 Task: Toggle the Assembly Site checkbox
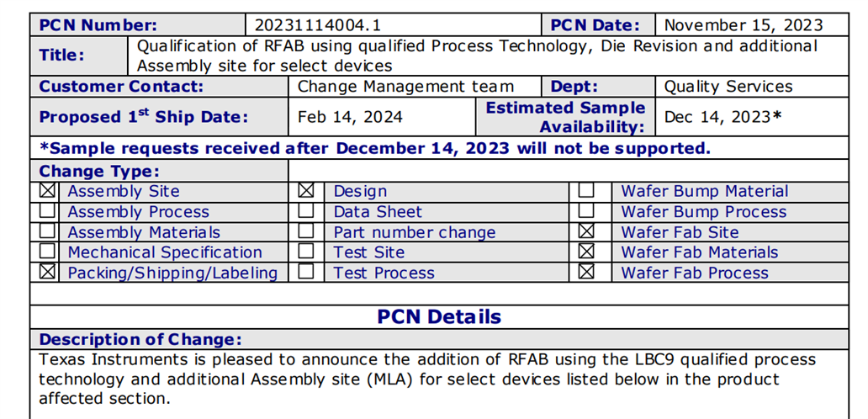tap(48, 191)
